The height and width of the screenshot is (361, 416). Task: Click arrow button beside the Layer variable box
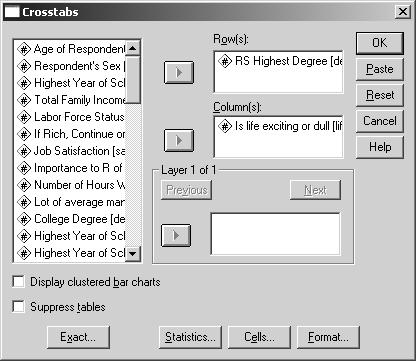point(176,236)
